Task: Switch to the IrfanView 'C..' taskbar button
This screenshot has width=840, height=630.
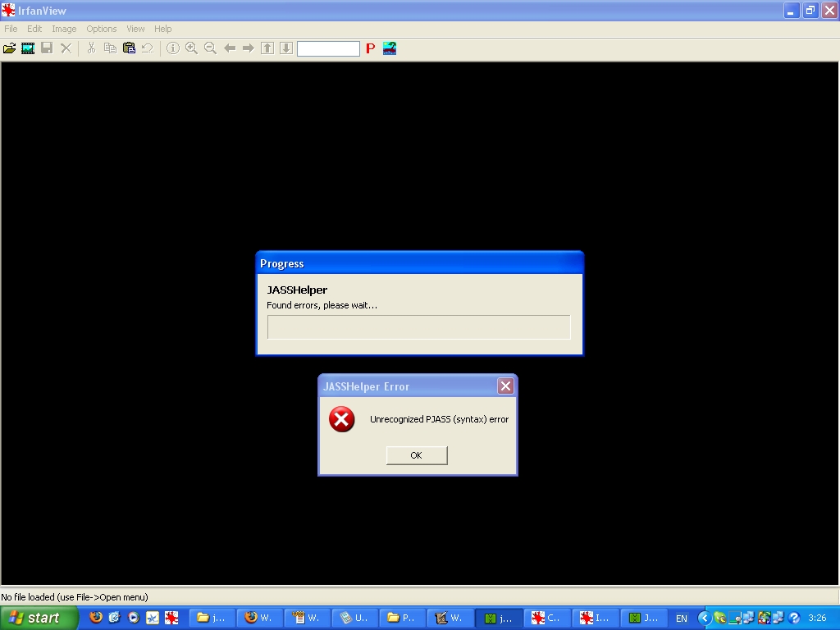Action: (x=546, y=619)
